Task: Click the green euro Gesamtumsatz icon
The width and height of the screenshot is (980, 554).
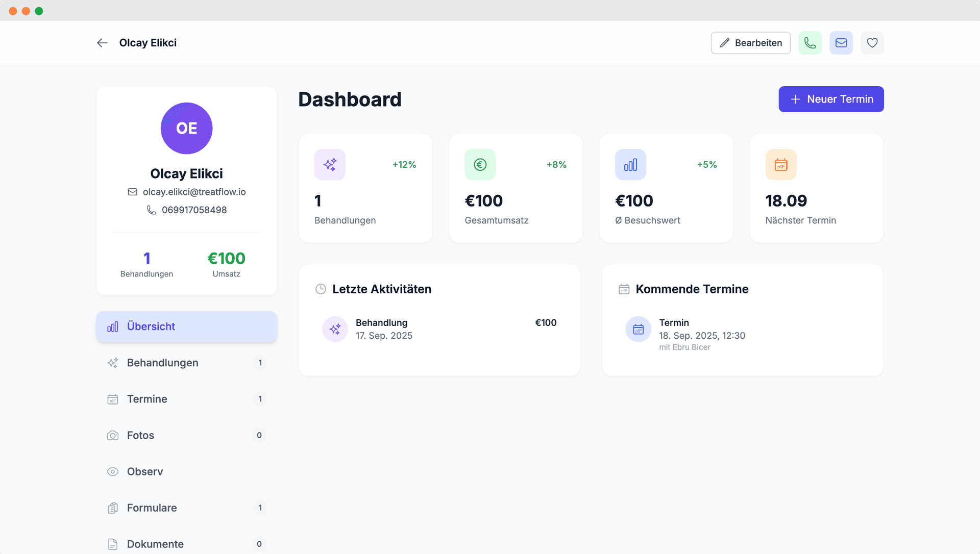Action: [480, 164]
